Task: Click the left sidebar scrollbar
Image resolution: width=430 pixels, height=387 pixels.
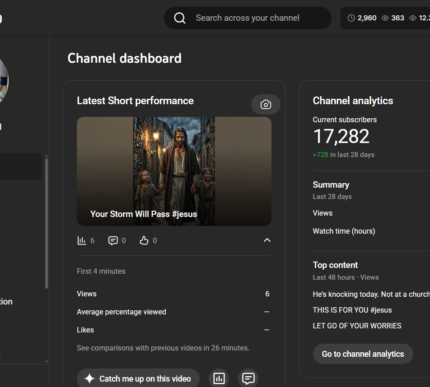Action: (46, 223)
